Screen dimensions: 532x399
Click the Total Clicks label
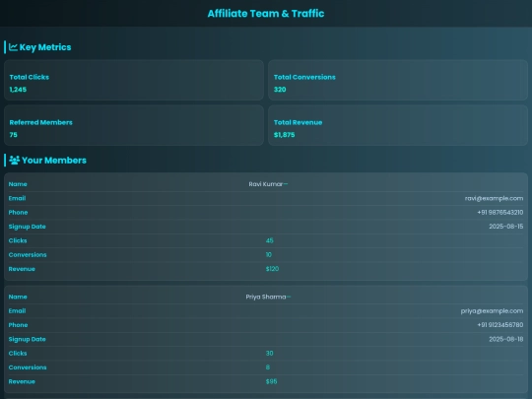(30, 77)
